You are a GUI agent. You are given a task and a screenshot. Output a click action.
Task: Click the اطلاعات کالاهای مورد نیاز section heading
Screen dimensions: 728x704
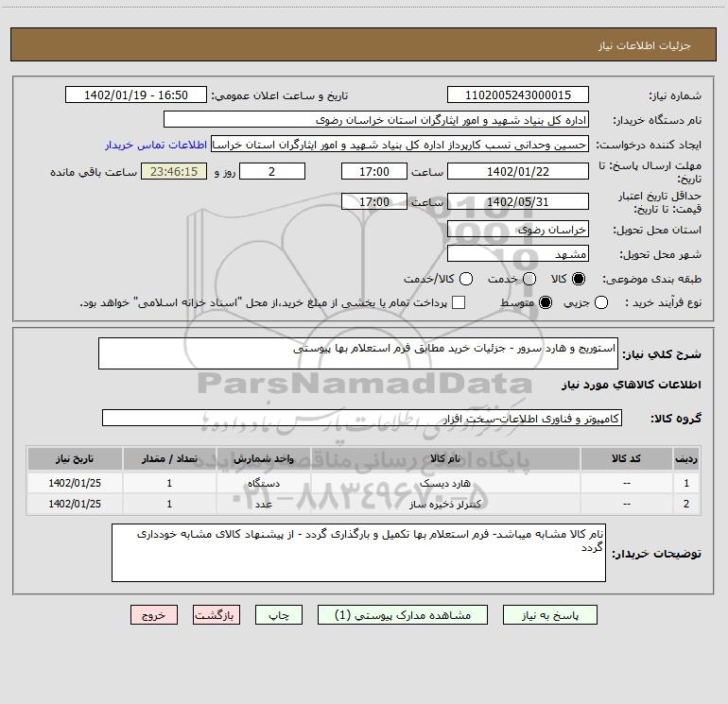click(x=631, y=385)
